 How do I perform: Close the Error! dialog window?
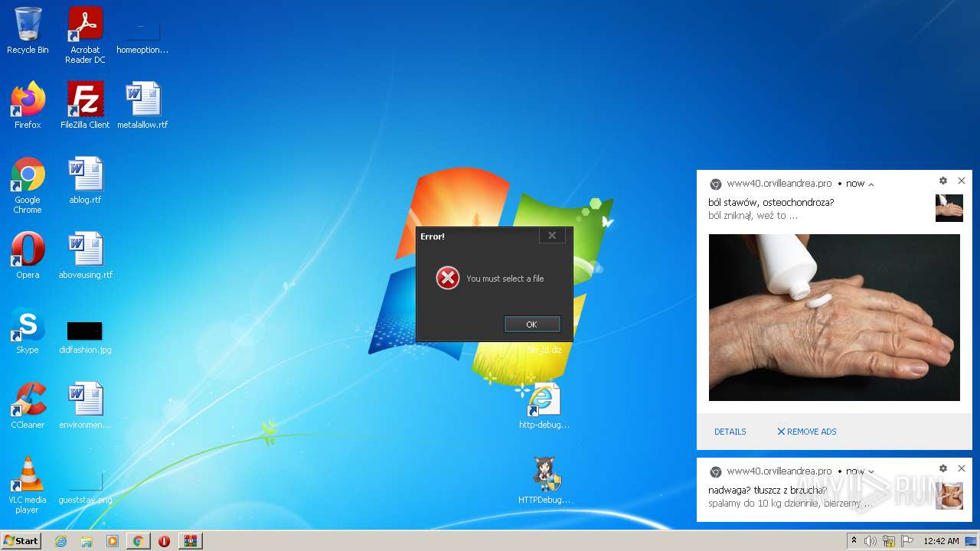(552, 236)
